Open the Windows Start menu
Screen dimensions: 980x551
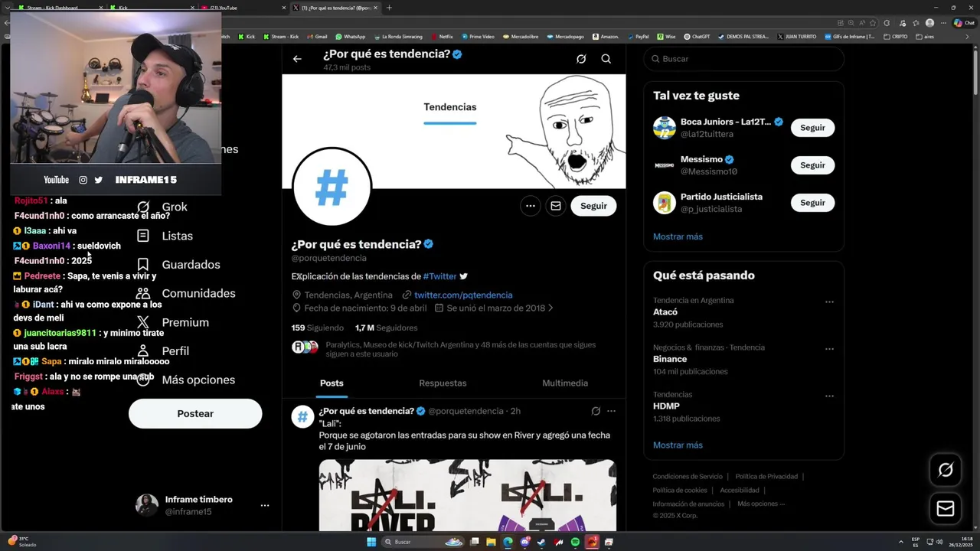coord(371,542)
